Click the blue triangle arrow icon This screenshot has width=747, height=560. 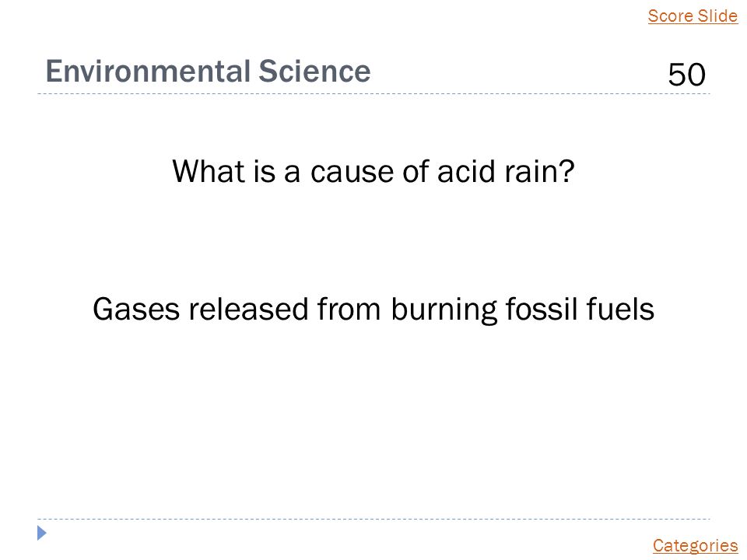coord(42,533)
